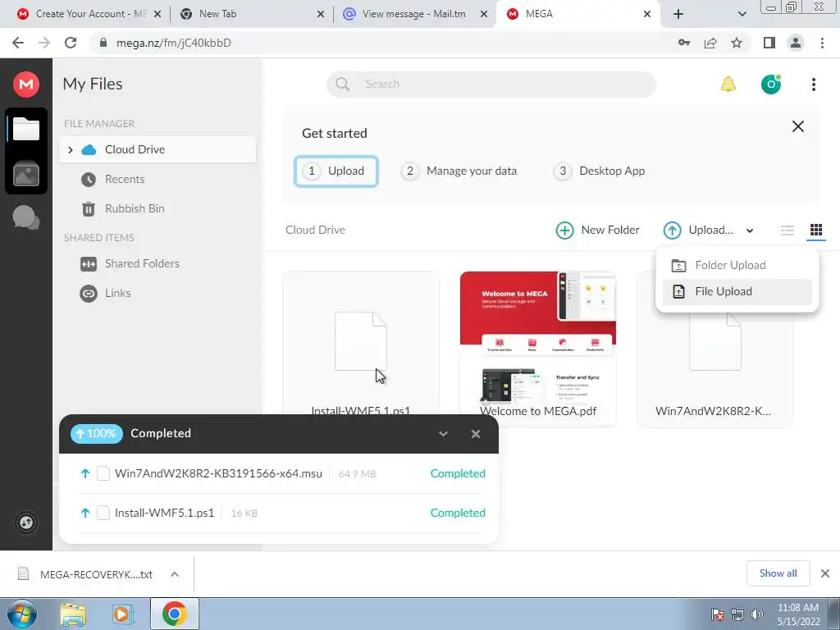The height and width of the screenshot is (630, 840).
Task: Click in the Search field
Action: click(491, 84)
